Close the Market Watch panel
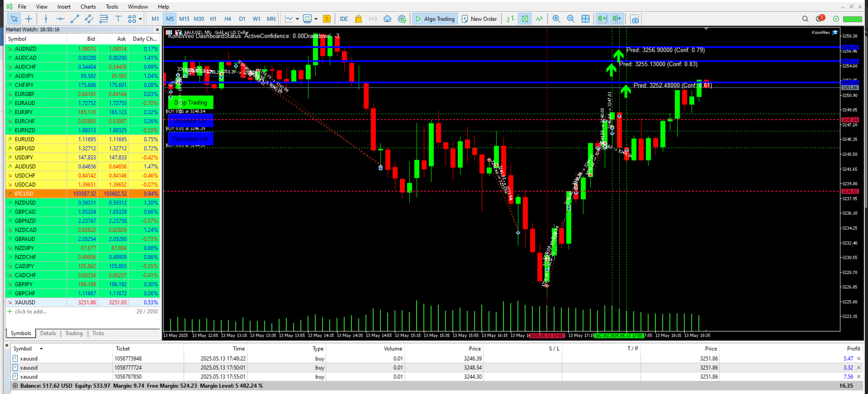The image size is (868, 394). 157,30
